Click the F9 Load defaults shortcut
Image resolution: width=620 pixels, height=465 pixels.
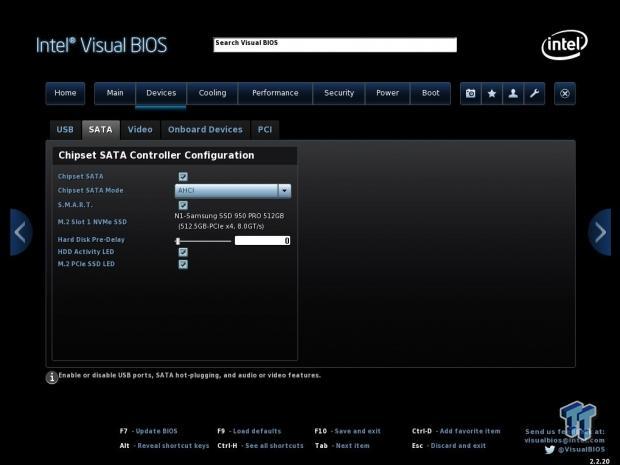pos(249,431)
